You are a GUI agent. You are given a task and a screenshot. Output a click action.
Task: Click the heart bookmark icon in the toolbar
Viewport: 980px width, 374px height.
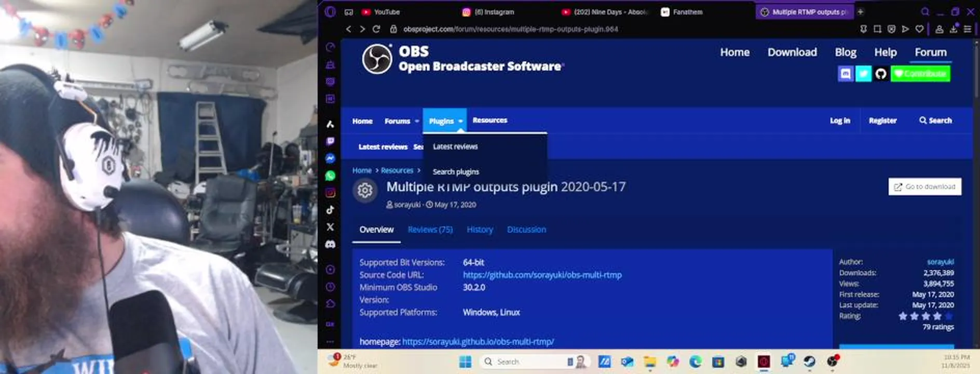[x=919, y=29]
